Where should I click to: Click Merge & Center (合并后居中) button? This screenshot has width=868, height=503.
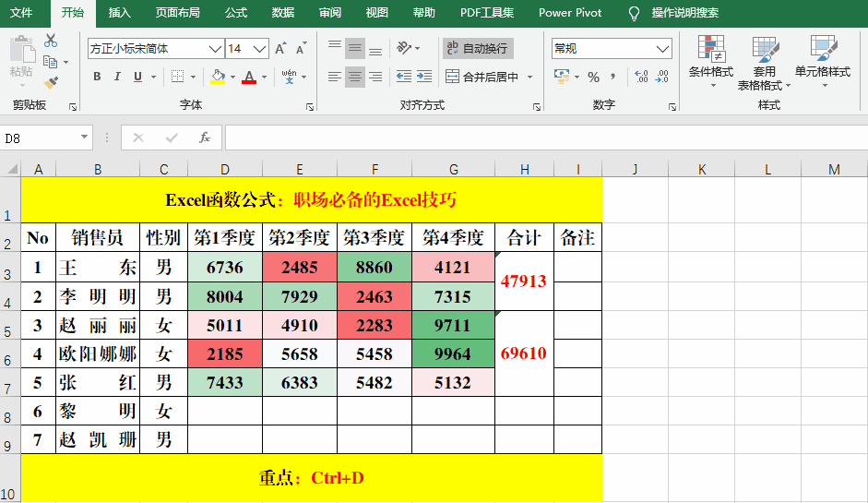[x=482, y=77]
